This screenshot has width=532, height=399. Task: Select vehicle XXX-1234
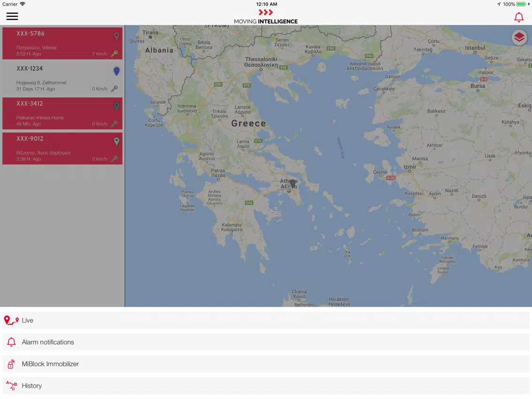click(62, 78)
